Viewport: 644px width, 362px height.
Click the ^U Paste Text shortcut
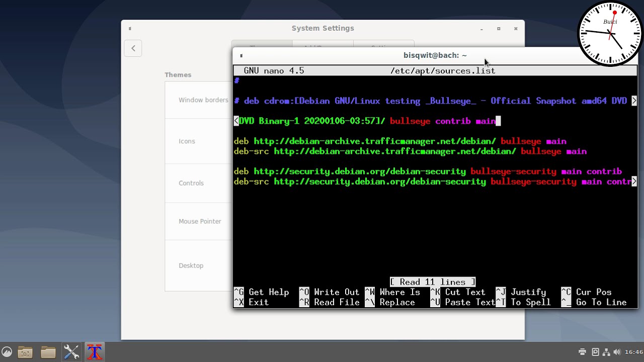463,302
